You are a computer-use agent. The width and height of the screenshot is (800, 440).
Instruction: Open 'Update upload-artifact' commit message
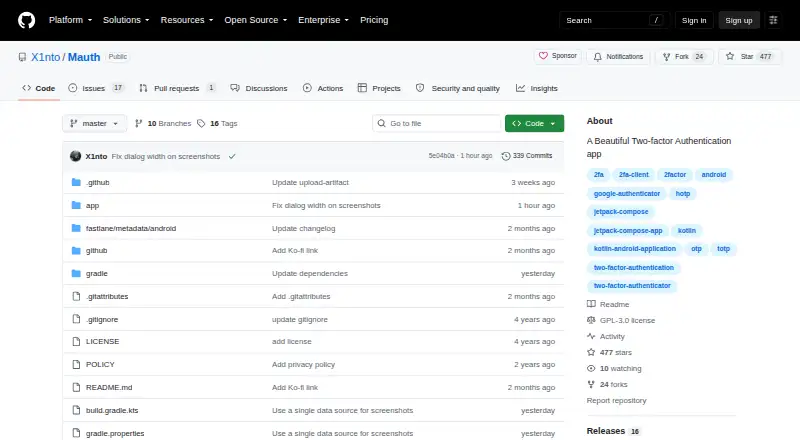point(310,183)
